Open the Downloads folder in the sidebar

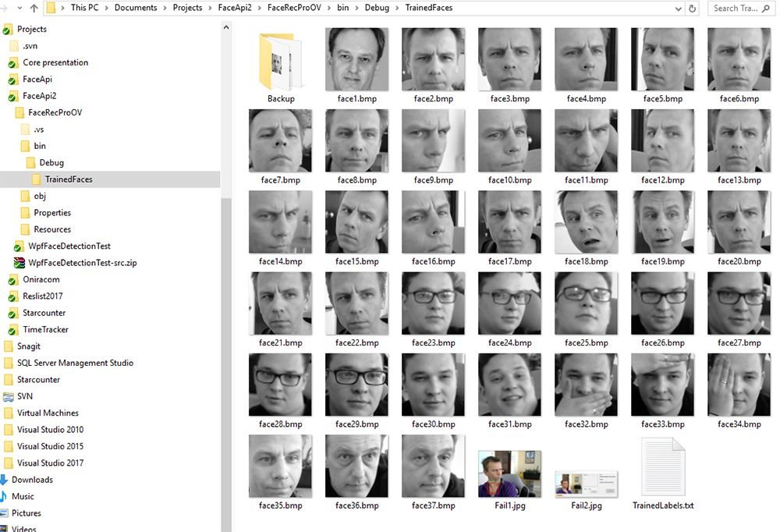tap(34, 480)
